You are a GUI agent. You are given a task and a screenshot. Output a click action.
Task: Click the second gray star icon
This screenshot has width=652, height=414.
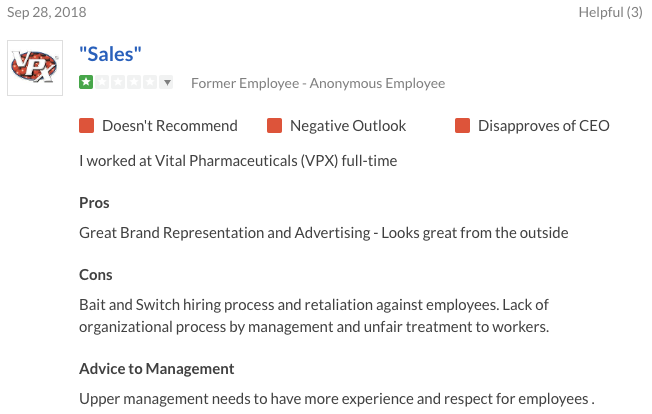(x=102, y=82)
